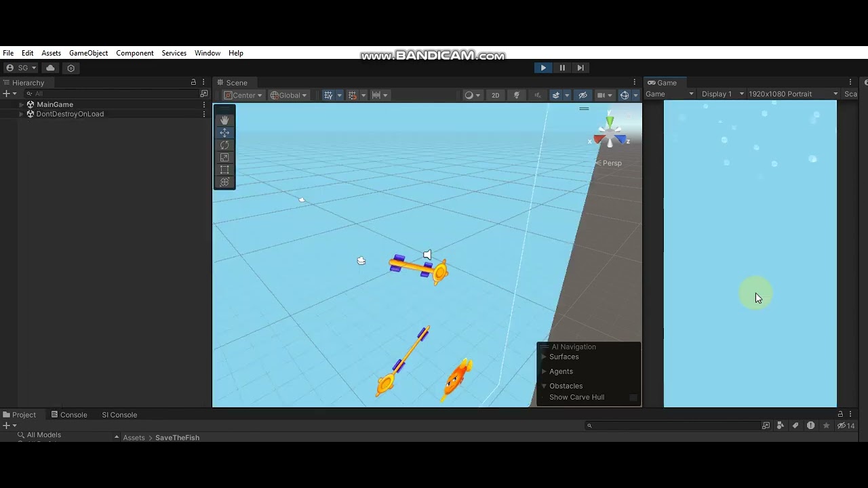Expand the MainGame scene

tap(21, 104)
